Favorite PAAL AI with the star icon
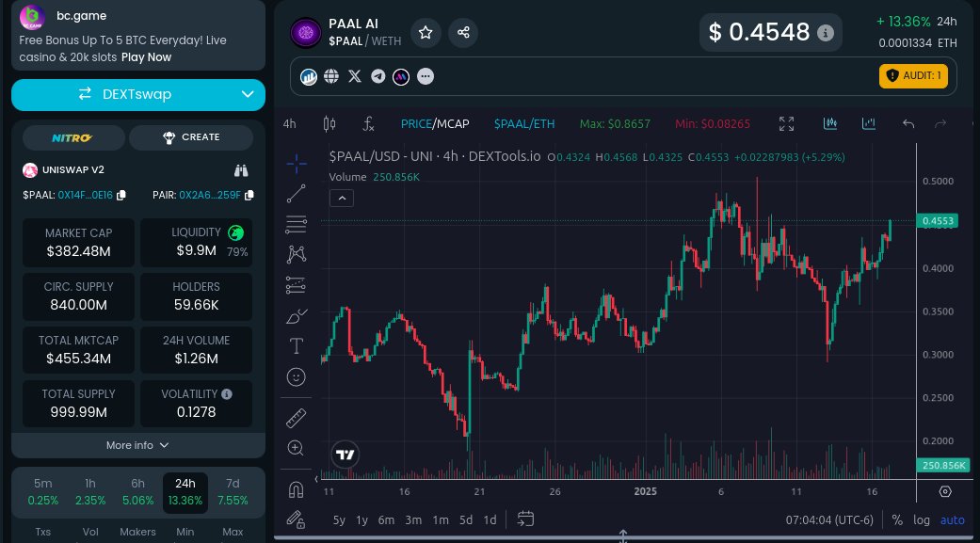The width and height of the screenshot is (980, 543). click(x=426, y=32)
